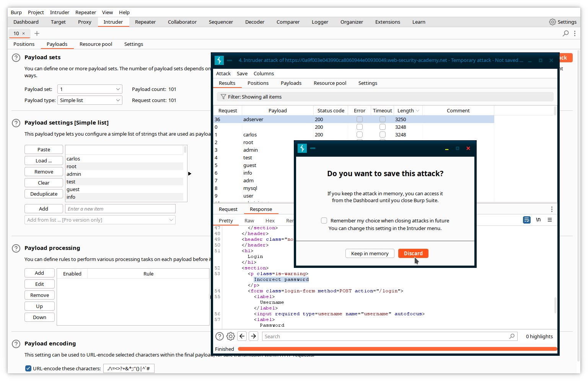The width and height of the screenshot is (588, 381).
Task: Open the response search settings gear icon
Action: (x=231, y=336)
